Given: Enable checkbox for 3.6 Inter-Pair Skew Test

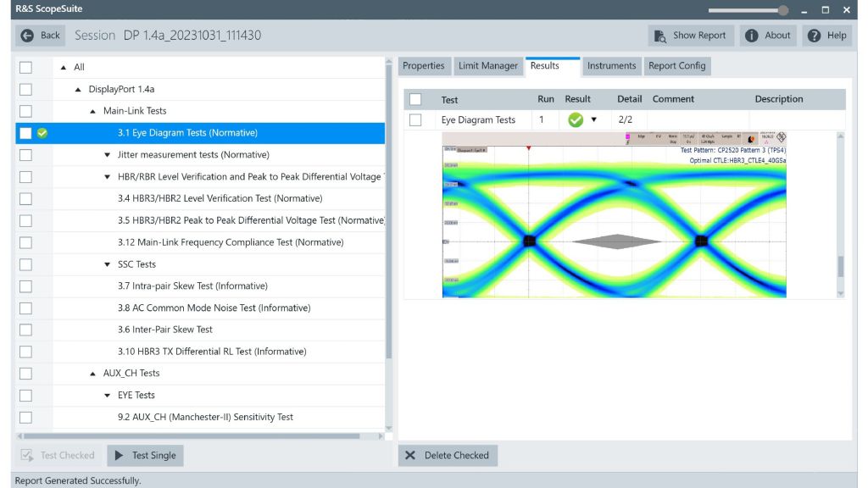Looking at the screenshot, I should click(25, 330).
